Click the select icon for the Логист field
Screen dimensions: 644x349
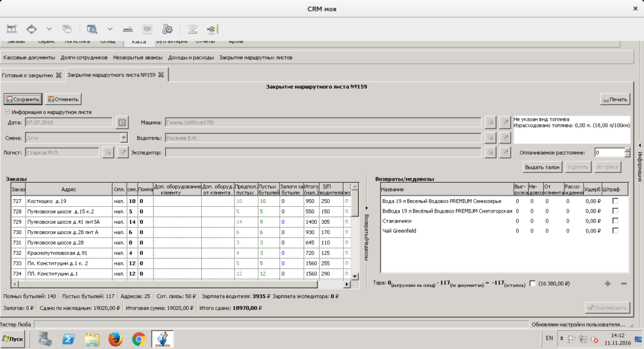coord(108,152)
